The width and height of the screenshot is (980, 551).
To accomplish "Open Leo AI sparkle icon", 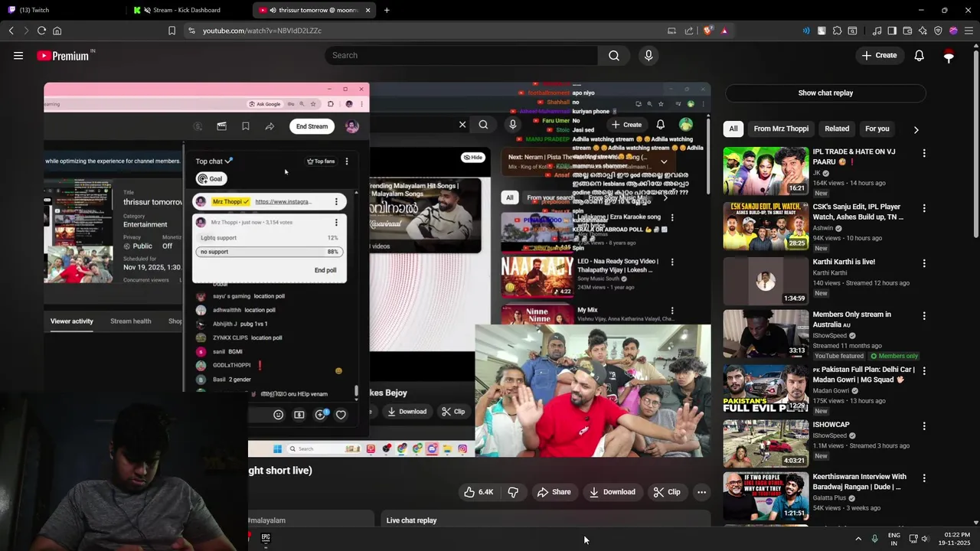I will click(923, 31).
